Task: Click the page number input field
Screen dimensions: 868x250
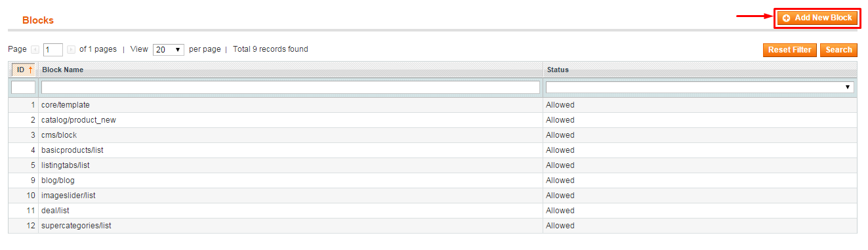Action: coord(53,50)
